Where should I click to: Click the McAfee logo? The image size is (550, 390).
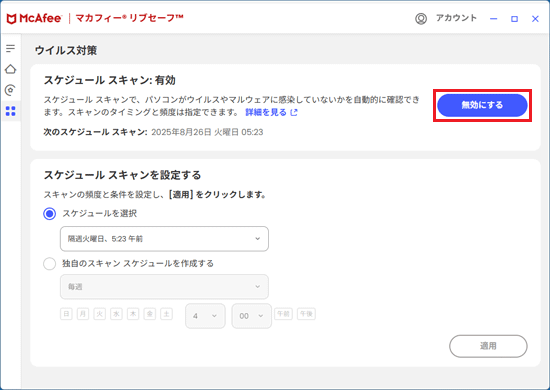[x=34, y=19]
